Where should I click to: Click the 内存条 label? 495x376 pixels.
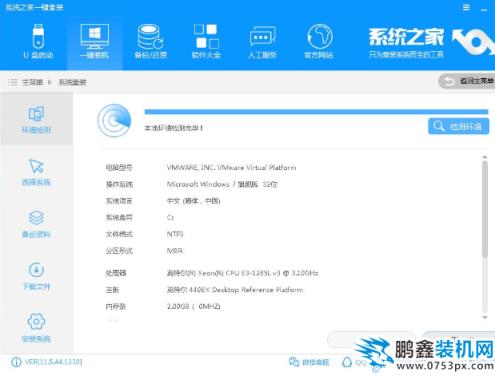[x=116, y=306]
